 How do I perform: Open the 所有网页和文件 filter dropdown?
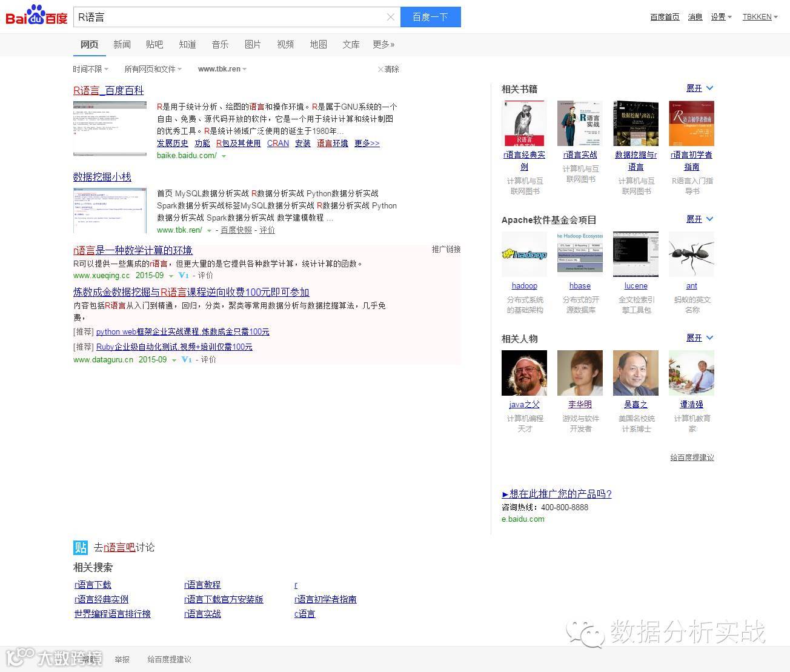point(153,69)
